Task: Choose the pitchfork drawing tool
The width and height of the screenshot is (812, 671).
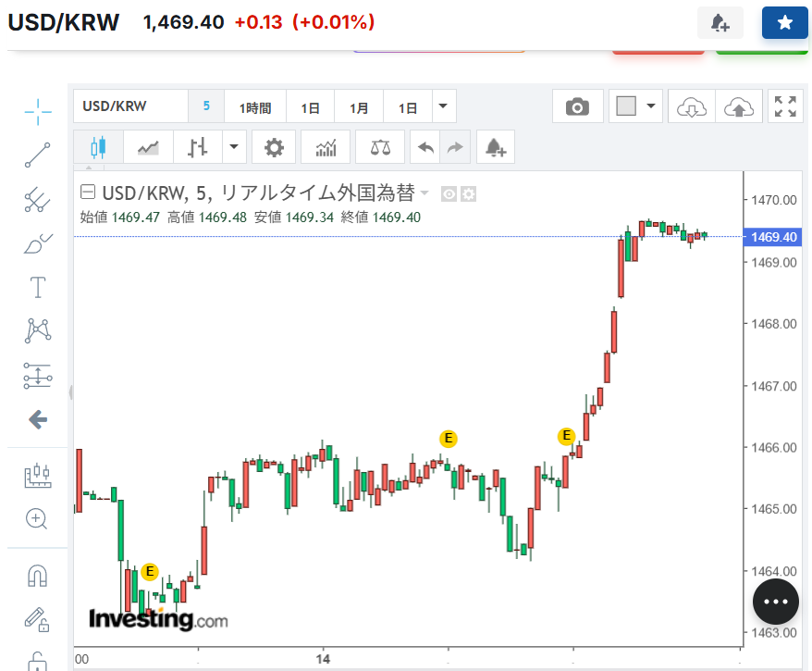Action: pos(38,199)
